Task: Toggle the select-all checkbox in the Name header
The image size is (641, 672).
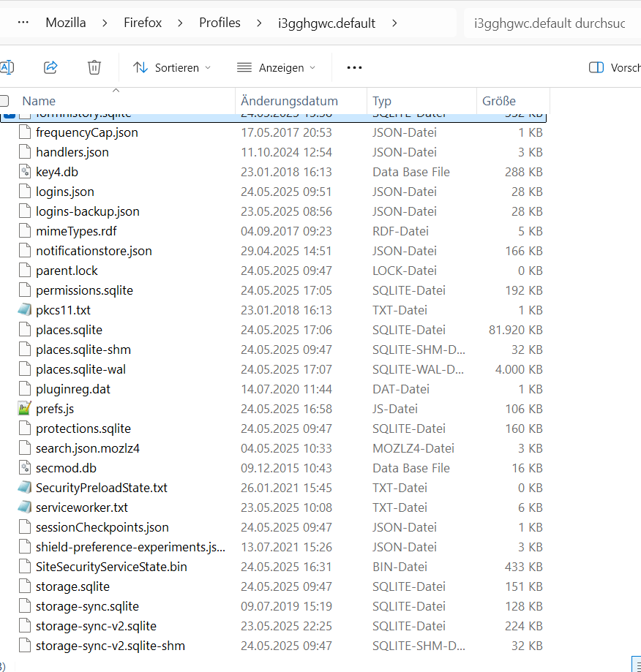Action: pyautogui.click(x=4, y=101)
